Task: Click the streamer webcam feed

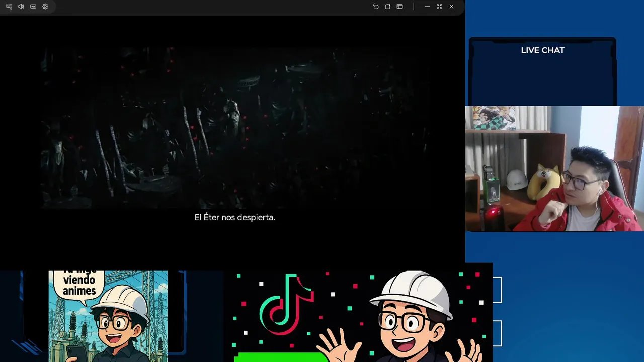Action: coord(554,168)
